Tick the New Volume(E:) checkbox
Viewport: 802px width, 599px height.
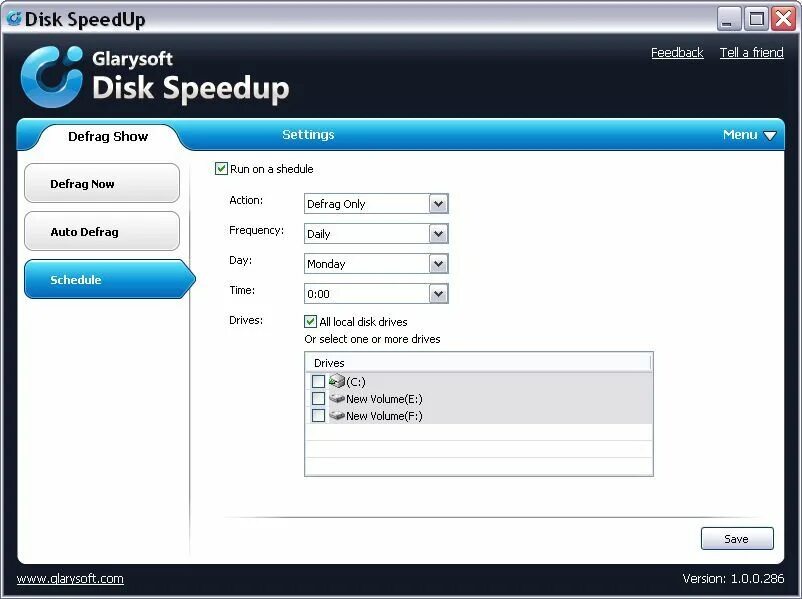click(318, 398)
